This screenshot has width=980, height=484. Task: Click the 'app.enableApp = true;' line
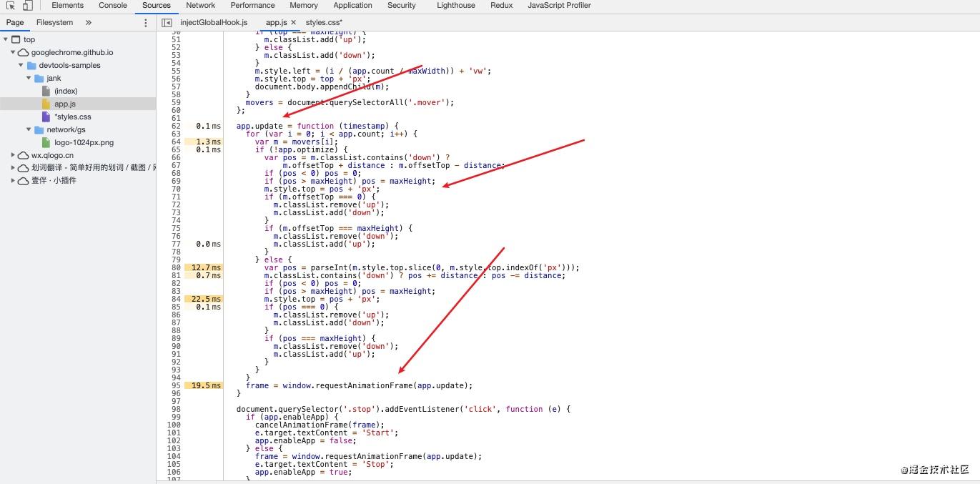tap(303, 473)
